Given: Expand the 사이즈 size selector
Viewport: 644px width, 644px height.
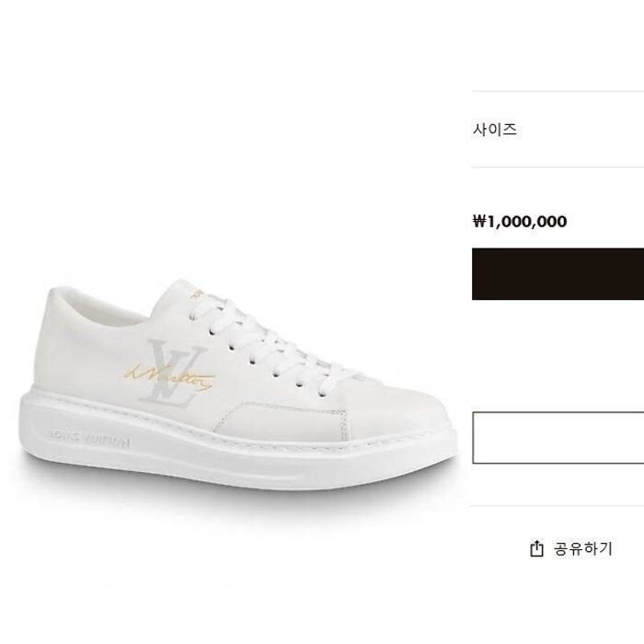Looking at the screenshot, I should (x=558, y=130).
